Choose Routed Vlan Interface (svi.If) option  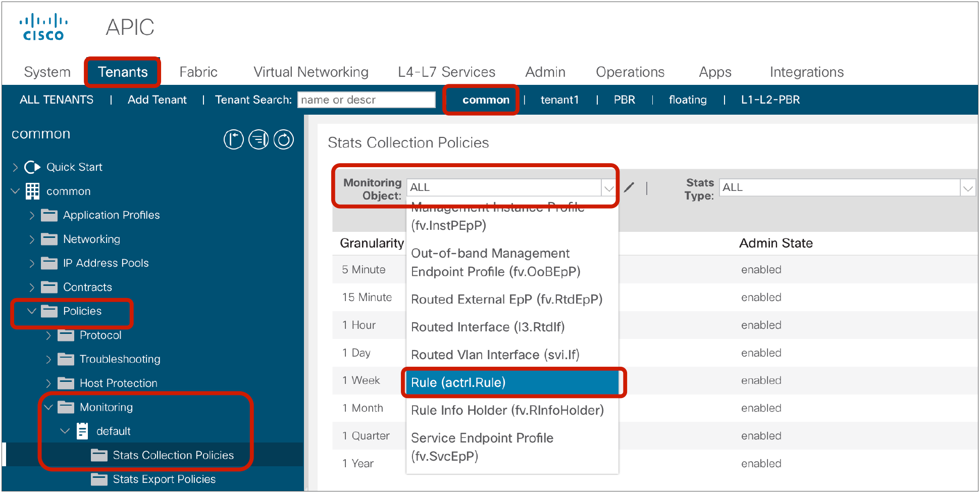pyautogui.click(x=512, y=355)
